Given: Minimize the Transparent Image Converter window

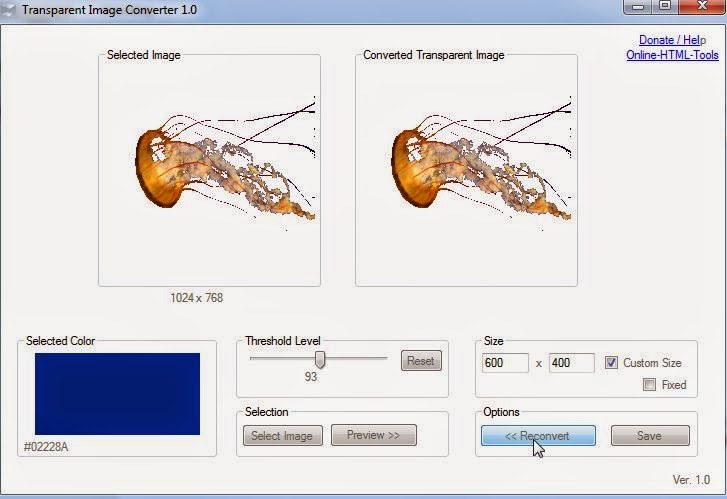Looking at the screenshot, I should [x=638, y=7].
